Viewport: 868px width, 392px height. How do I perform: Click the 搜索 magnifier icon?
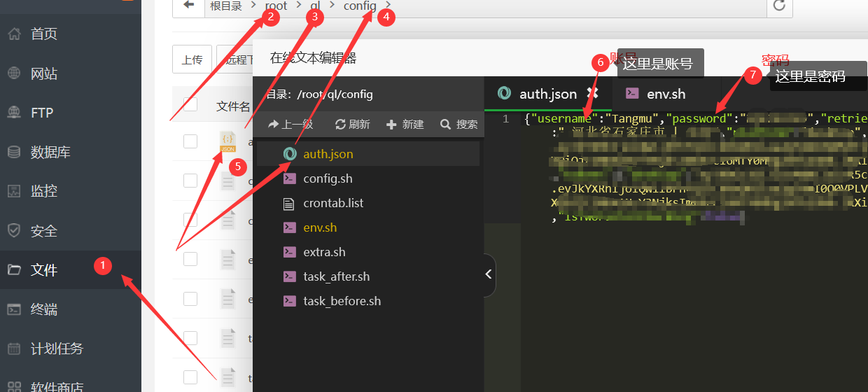[x=445, y=124]
